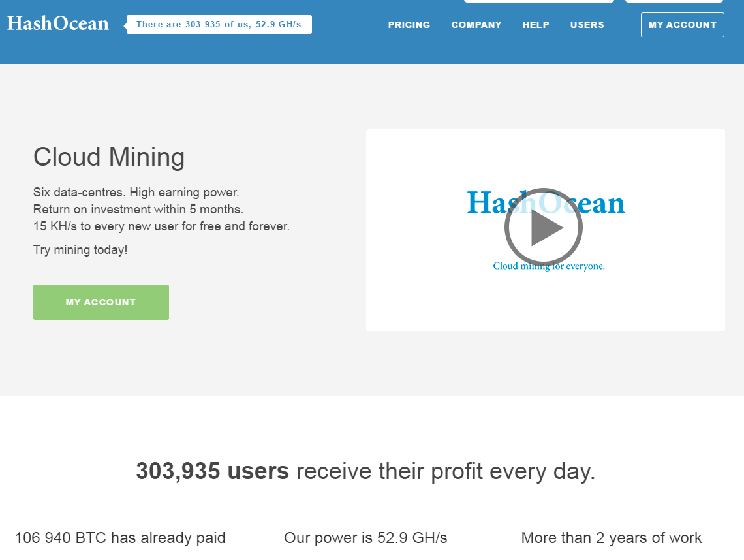Click the HashOcean logo in the header
The image size is (744, 560).
pyautogui.click(x=58, y=23)
